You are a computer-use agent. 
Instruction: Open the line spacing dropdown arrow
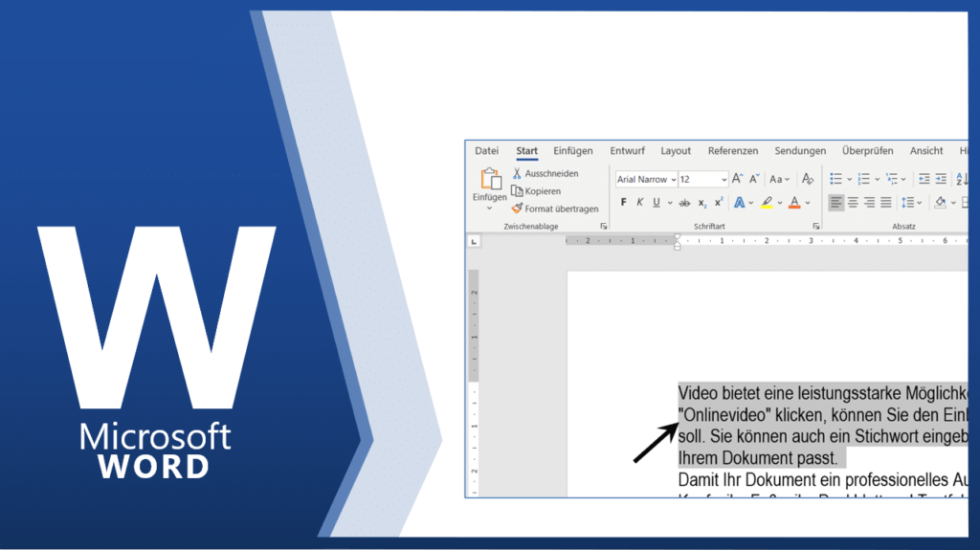coord(920,203)
